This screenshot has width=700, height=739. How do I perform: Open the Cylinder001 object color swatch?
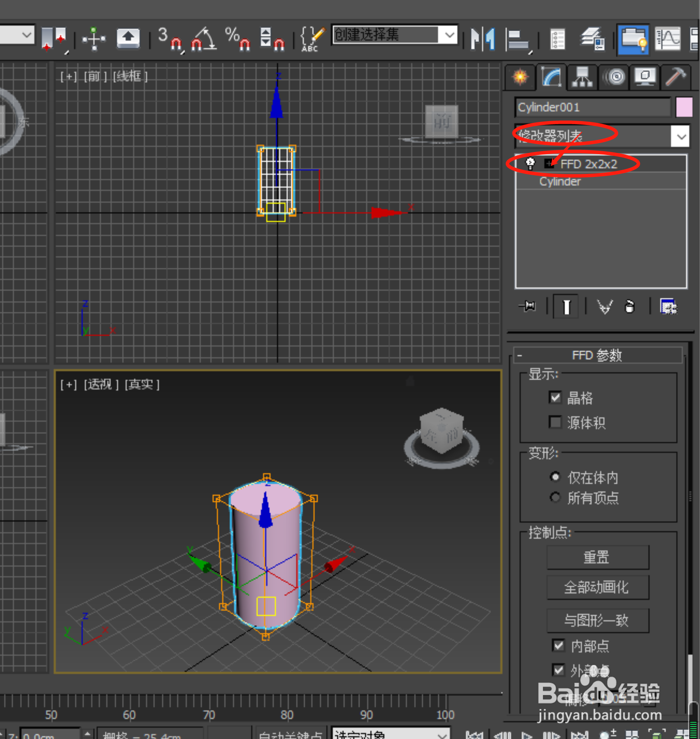pos(685,107)
